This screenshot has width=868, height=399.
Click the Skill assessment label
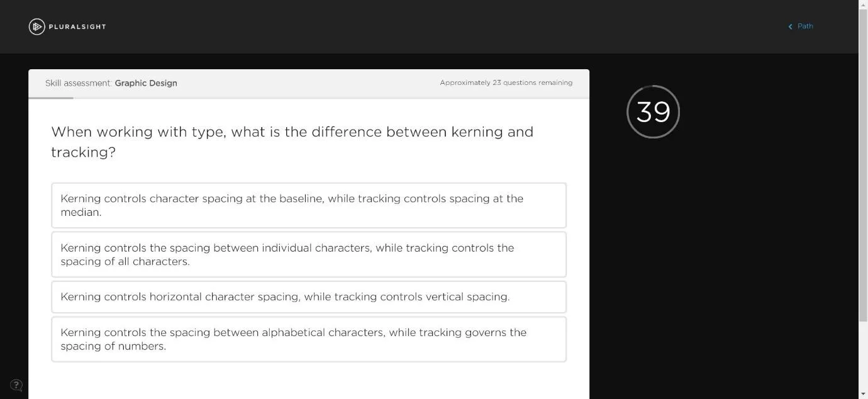(79, 83)
